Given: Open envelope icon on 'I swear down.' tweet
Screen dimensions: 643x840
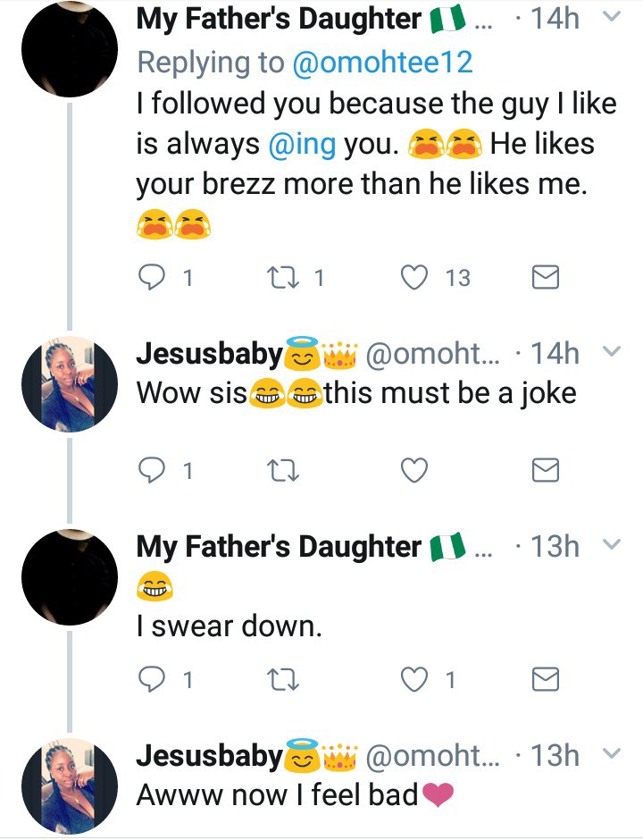Looking at the screenshot, I should click(x=545, y=680).
